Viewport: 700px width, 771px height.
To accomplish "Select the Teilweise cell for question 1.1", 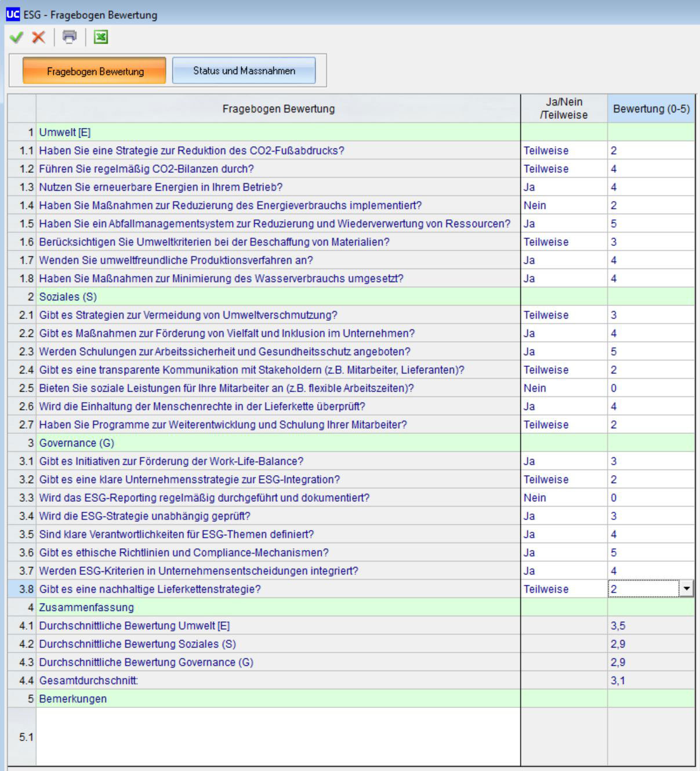I will 564,151.
